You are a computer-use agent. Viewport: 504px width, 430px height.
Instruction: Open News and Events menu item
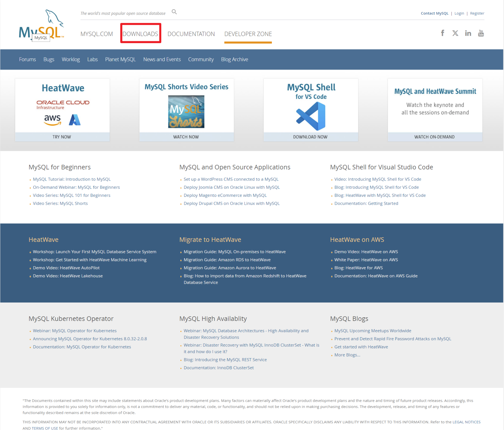click(x=162, y=59)
